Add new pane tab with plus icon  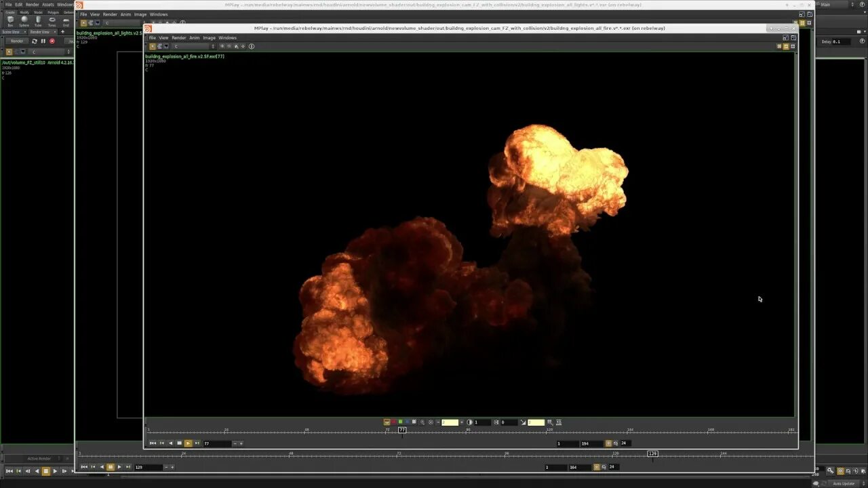pyautogui.click(x=63, y=32)
